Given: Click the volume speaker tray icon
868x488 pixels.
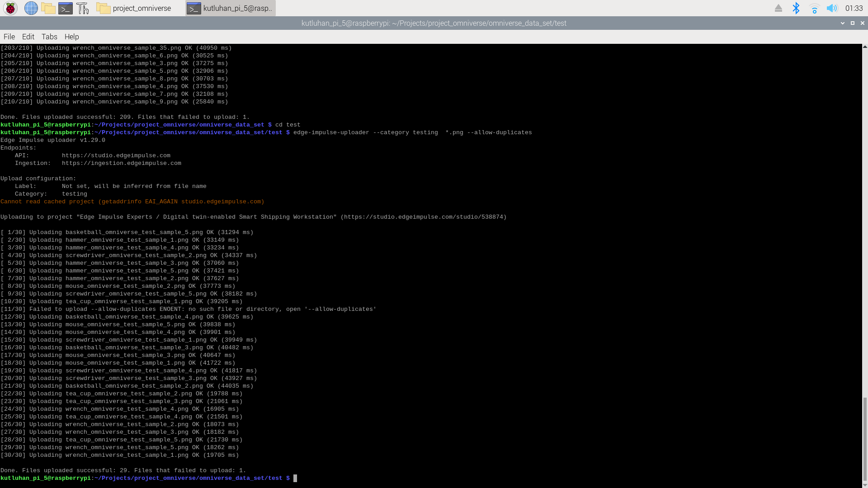Looking at the screenshot, I should point(832,8).
